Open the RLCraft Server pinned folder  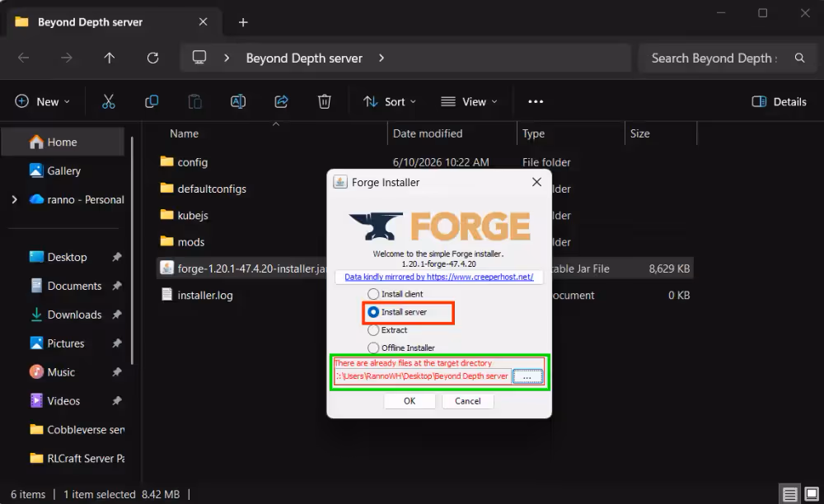pos(77,459)
